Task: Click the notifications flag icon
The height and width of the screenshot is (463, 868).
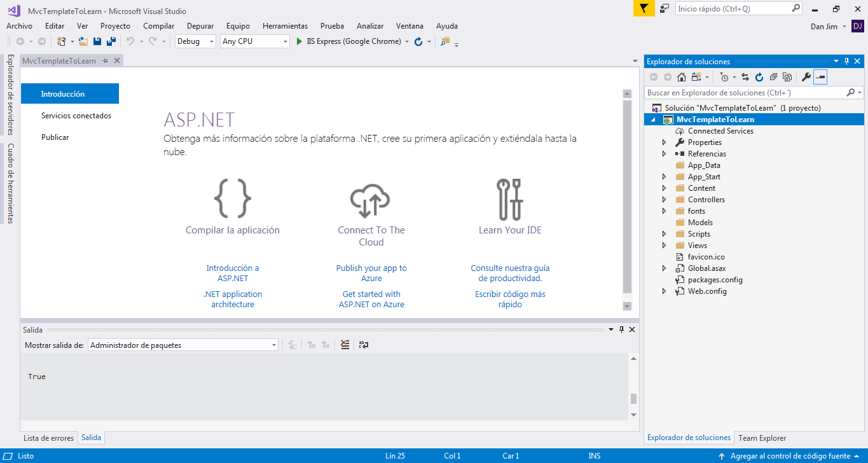Action: point(644,9)
